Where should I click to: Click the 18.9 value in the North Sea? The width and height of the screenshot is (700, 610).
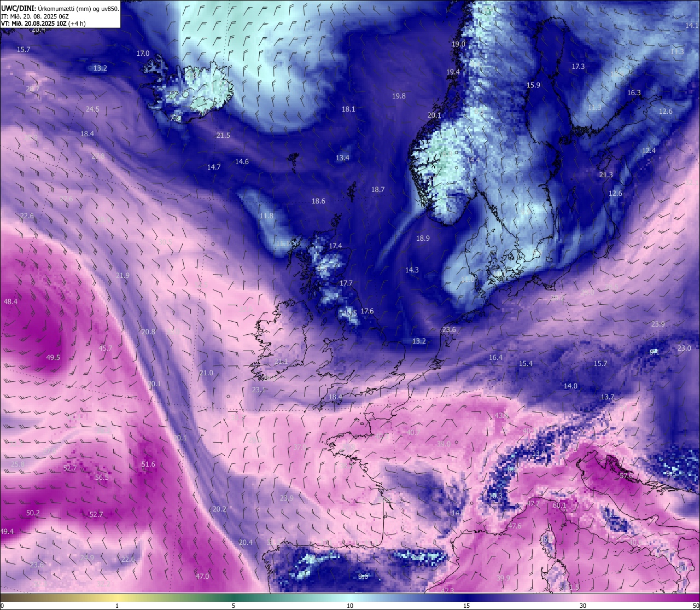[x=423, y=239]
